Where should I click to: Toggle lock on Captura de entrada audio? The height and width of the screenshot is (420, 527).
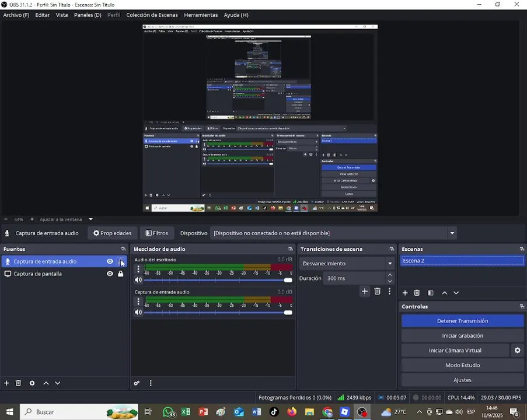[120, 261]
